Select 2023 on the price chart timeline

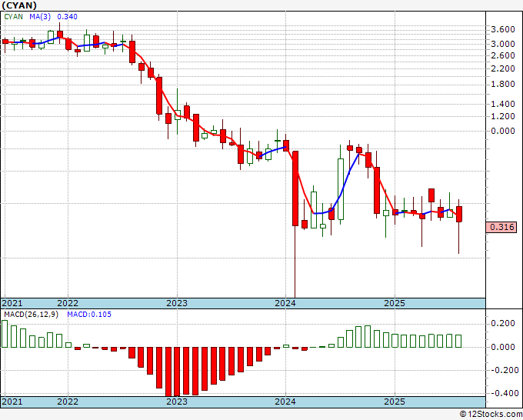pyautogui.click(x=177, y=303)
